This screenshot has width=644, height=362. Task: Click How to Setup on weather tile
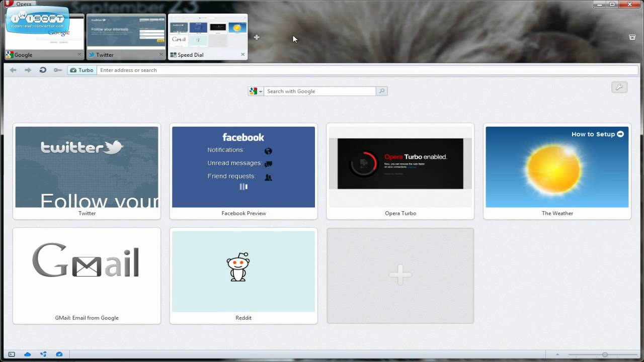[597, 134]
